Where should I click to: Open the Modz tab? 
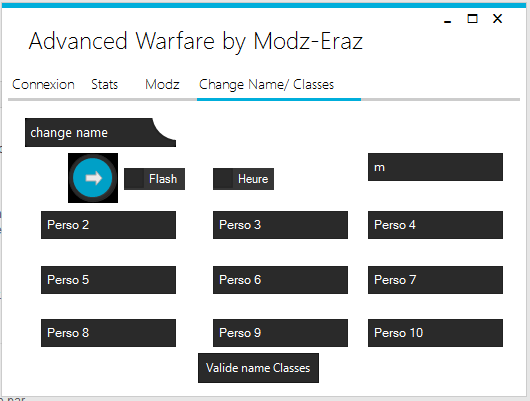pos(162,85)
